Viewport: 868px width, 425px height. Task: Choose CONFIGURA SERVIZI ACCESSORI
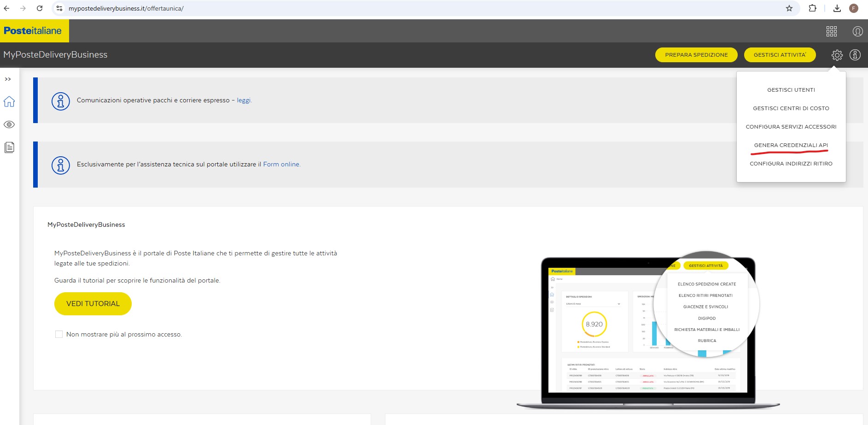791,127
